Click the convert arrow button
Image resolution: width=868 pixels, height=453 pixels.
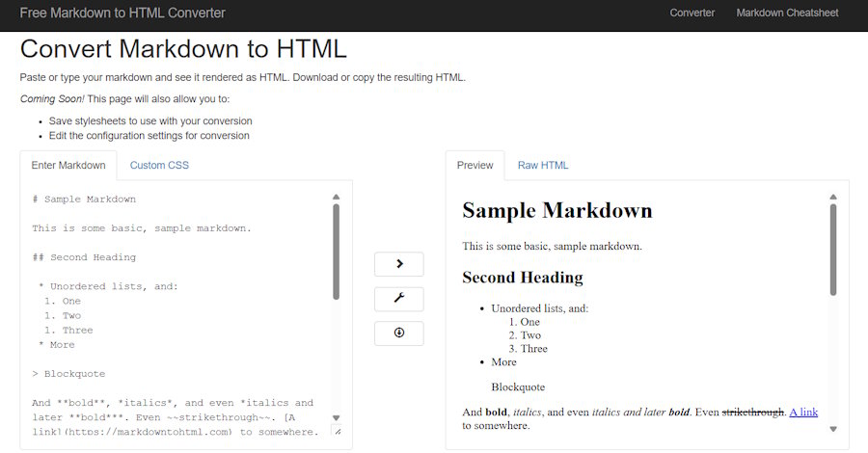pos(398,264)
